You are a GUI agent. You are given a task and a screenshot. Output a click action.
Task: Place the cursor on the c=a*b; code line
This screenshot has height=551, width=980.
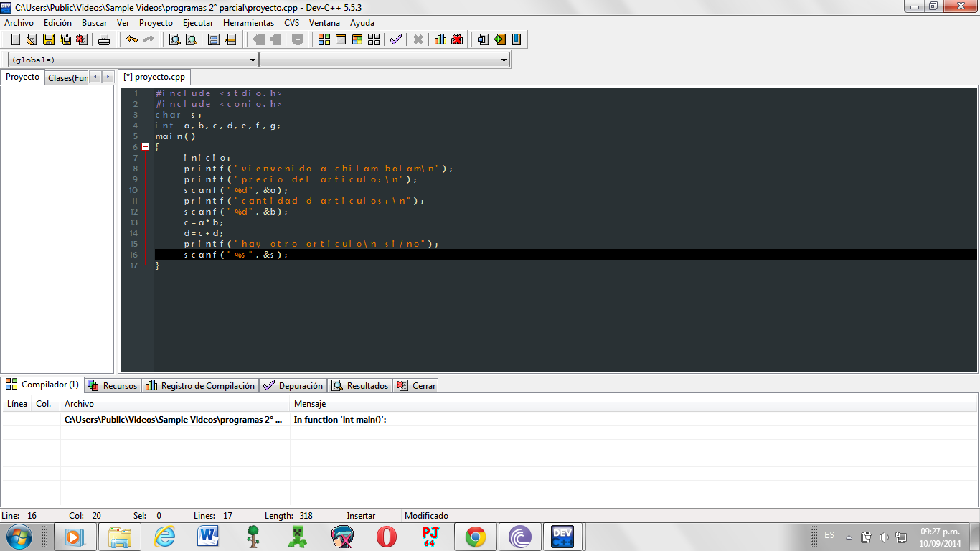204,222
